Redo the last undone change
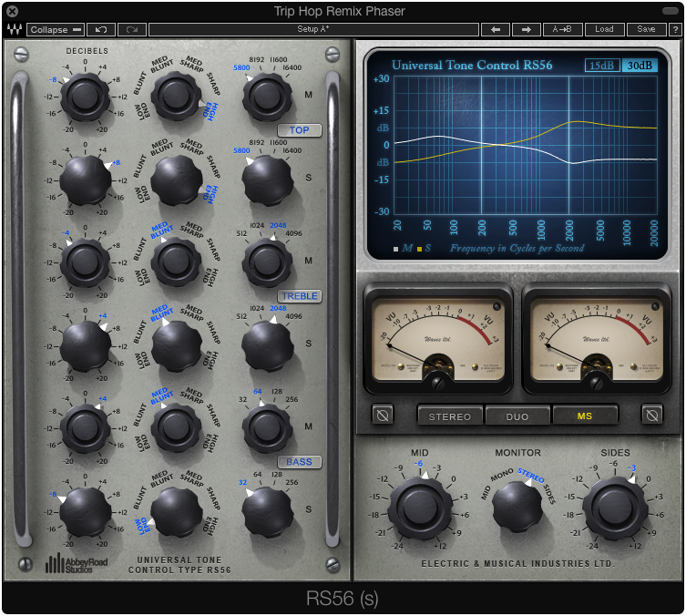Screen dimensions: 686x616 coord(132,29)
